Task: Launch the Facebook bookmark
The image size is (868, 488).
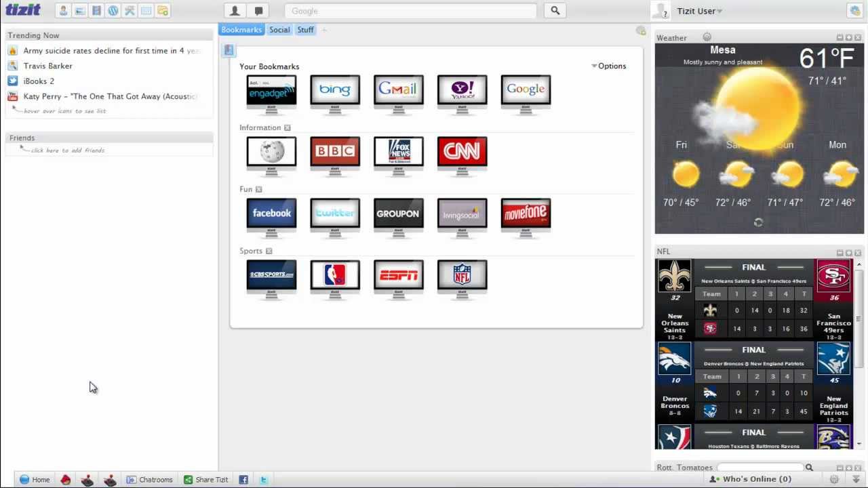Action: pos(271,218)
